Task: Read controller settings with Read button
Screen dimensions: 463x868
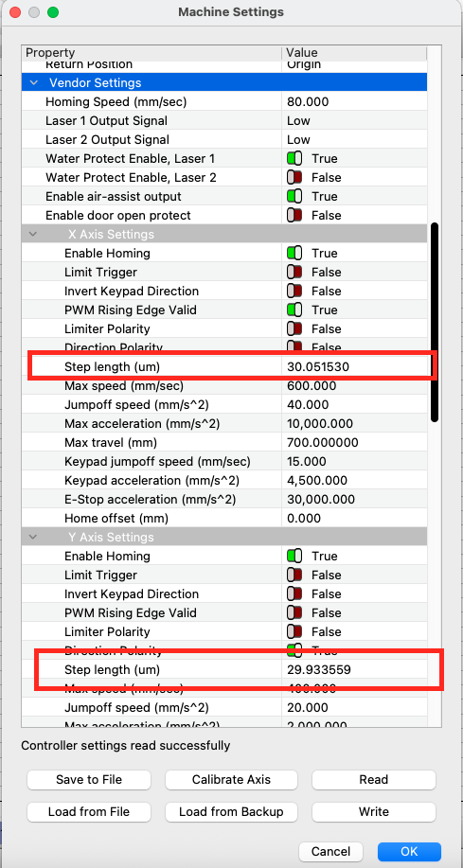Action: (374, 780)
